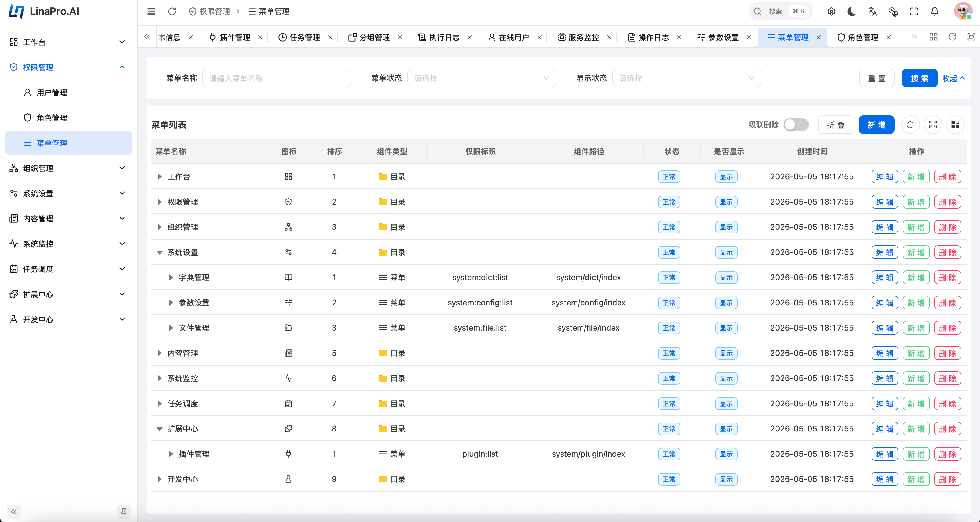Viewport: 980px width, 522px height.
Task: Expand 扩展中心 in the sidebar
Action: pyautogui.click(x=69, y=294)
